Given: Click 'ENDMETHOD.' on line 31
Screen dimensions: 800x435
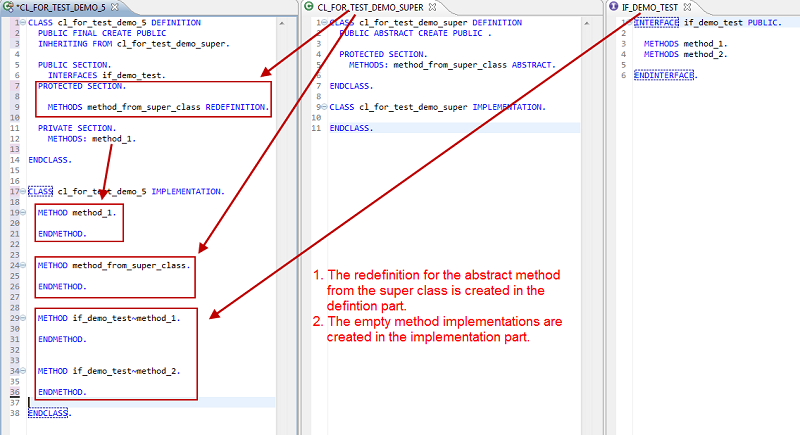Looking at the screenshot, I should [x=62, y=339].
